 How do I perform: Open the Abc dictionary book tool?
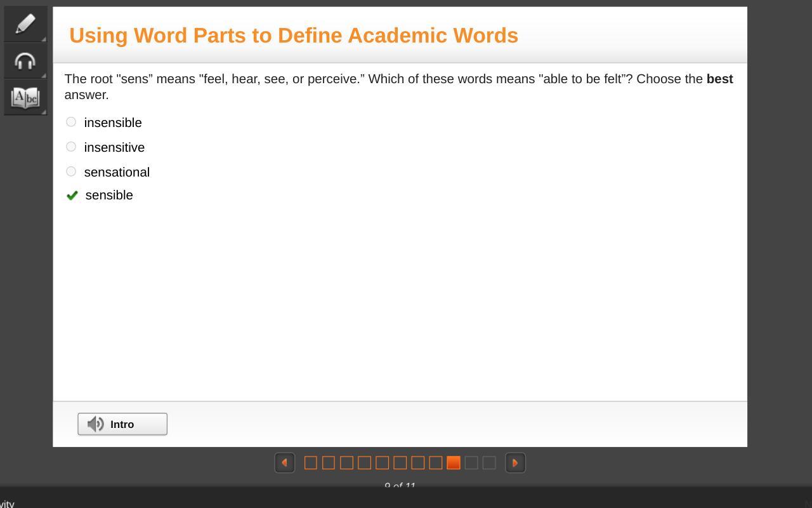[25, 97]
